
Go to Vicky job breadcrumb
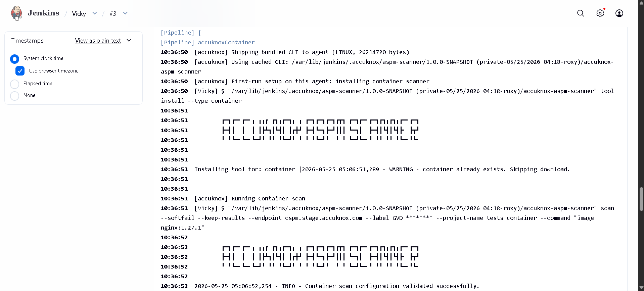[x=79, y=13]
